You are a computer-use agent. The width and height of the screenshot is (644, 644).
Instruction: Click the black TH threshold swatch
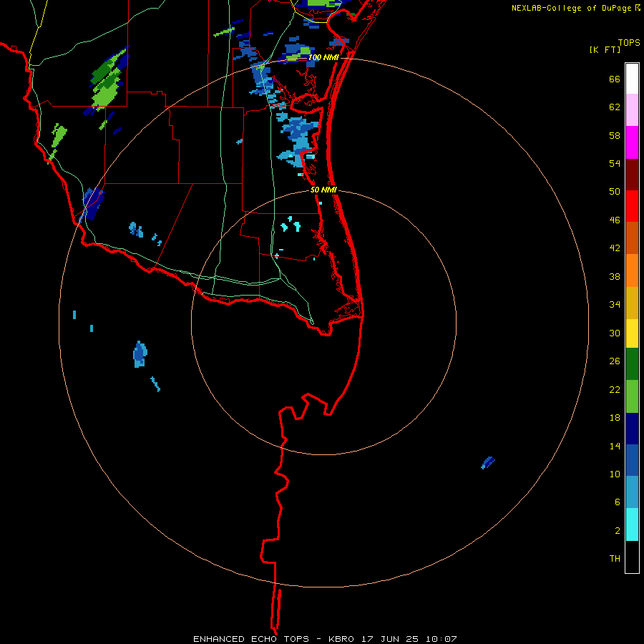tap(632, 557)
